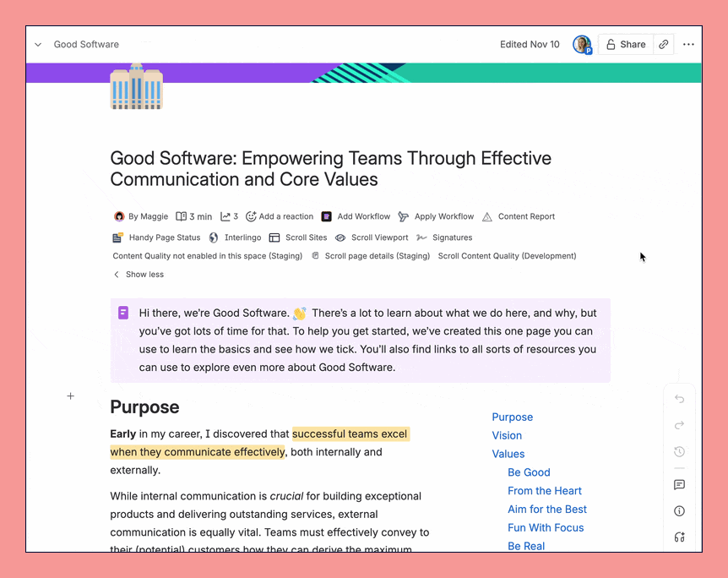Open the Be Good section link
This screenshot has height=578, width=728.
[529, 472]
